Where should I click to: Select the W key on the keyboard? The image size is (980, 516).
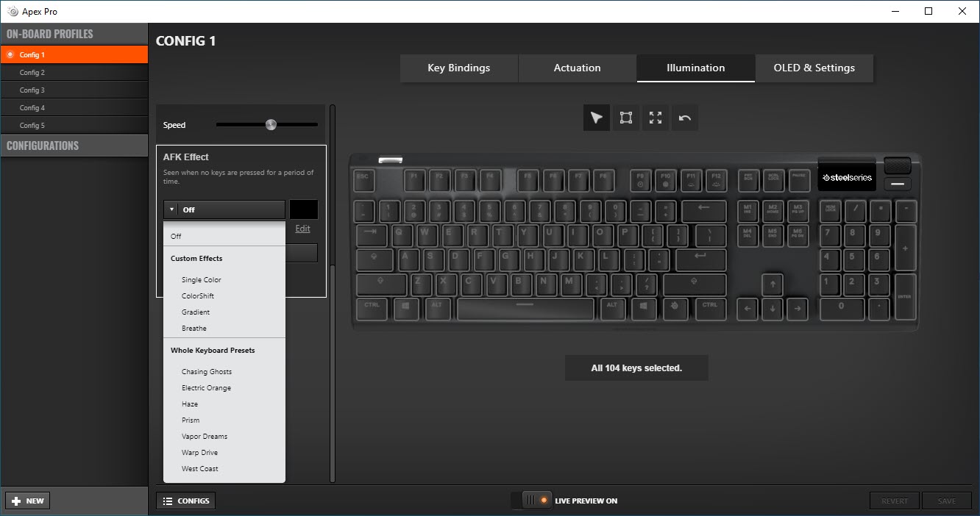coord(426,235)
